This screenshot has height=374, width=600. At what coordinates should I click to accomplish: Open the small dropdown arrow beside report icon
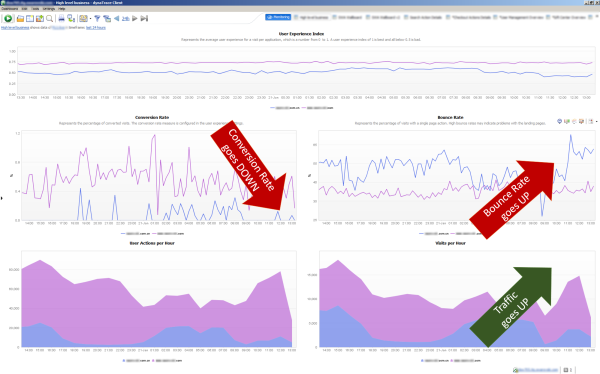pos(90,19)
